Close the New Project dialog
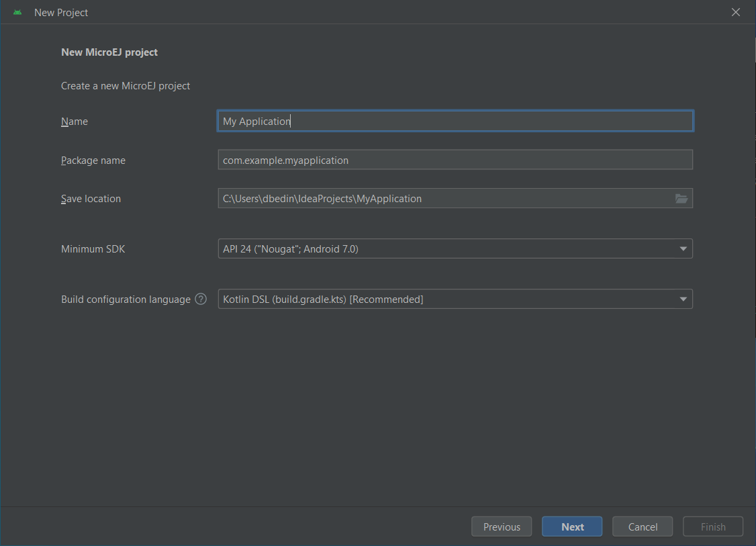Image resolution: width=756 pixels, height=546 pixels. point(736,13)
